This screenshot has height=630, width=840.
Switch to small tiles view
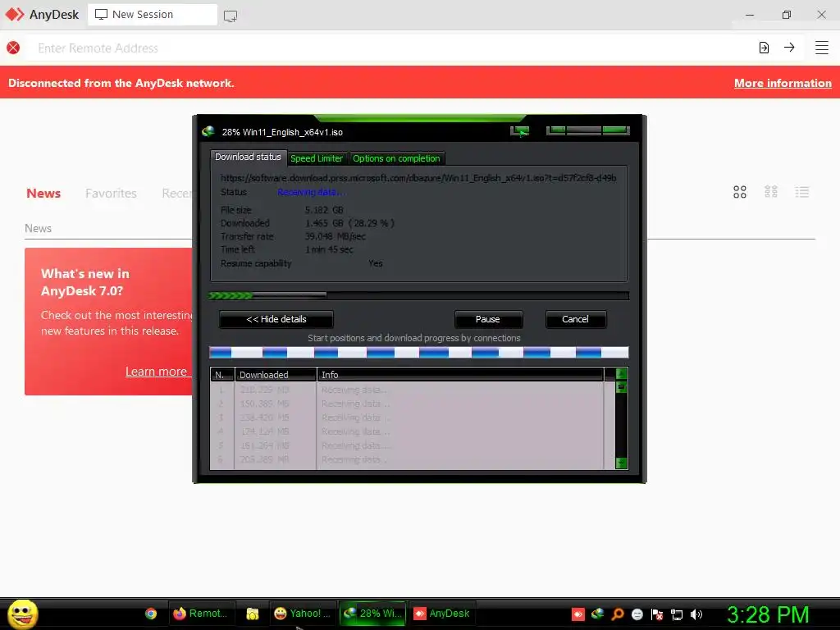tap(771, 192)
